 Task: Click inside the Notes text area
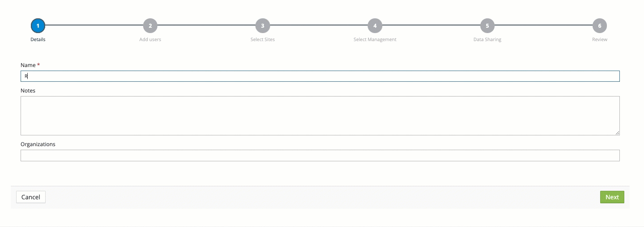(x=320, y=116)
